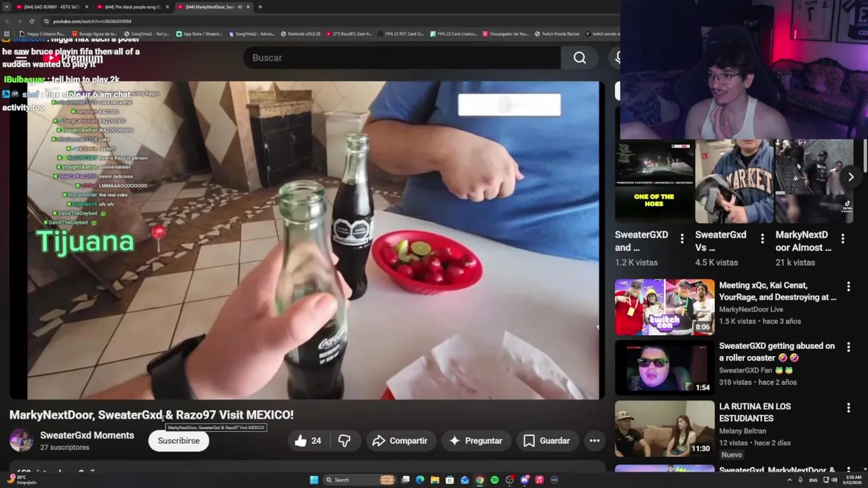Click the Preguntar button
The height and width of the screenshot is (488, 868).
point(475,441)
